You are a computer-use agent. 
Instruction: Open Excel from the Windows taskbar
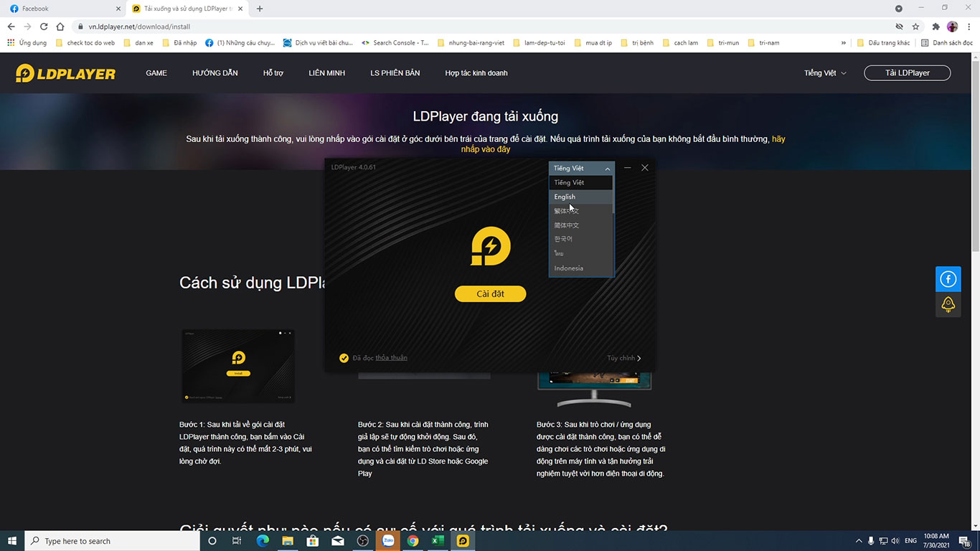click(x=438, y=541)
